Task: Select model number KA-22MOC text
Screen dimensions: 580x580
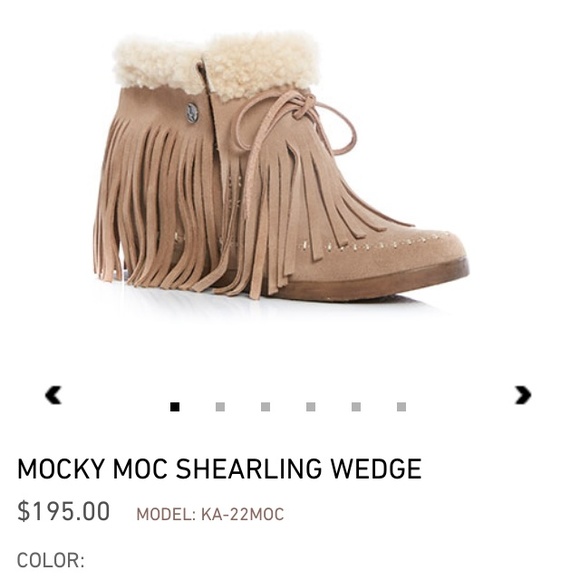Action: pyautogui.click(x=243, y=514)
